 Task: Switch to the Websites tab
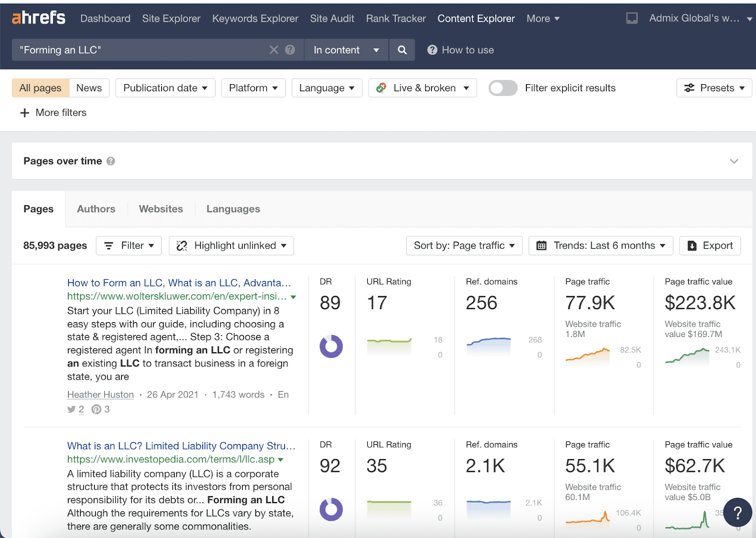161,209
